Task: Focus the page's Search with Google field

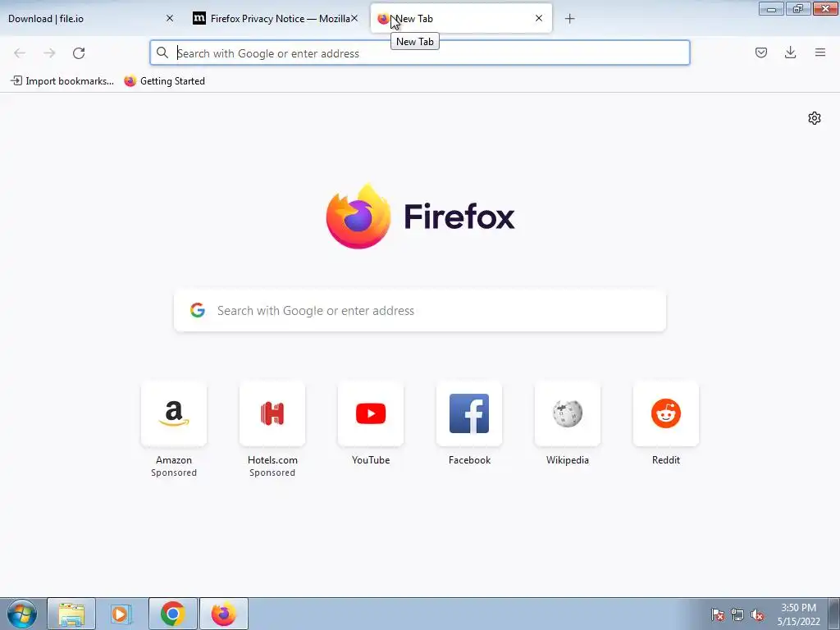Action: (420, 311)
